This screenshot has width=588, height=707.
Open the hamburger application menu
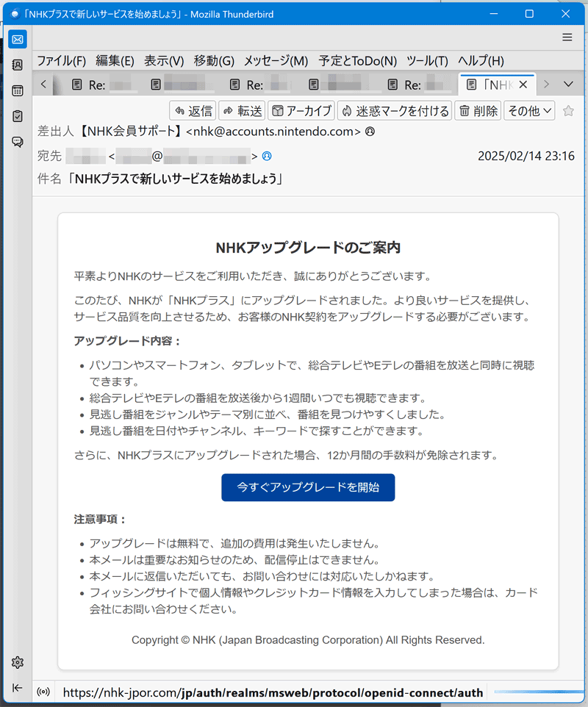pos(567,37)
